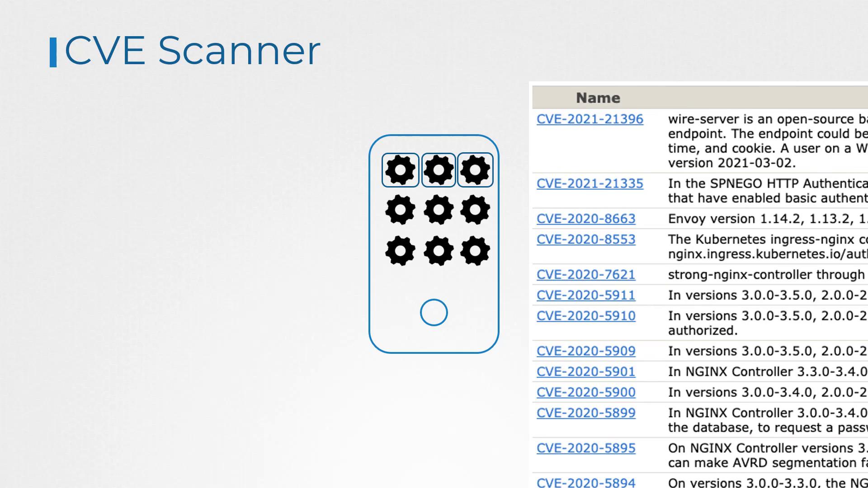Open the CVE-2020-5901 NGINX Controller link
The height and width of the screenshot is (488, 868).
coord(586,372)
